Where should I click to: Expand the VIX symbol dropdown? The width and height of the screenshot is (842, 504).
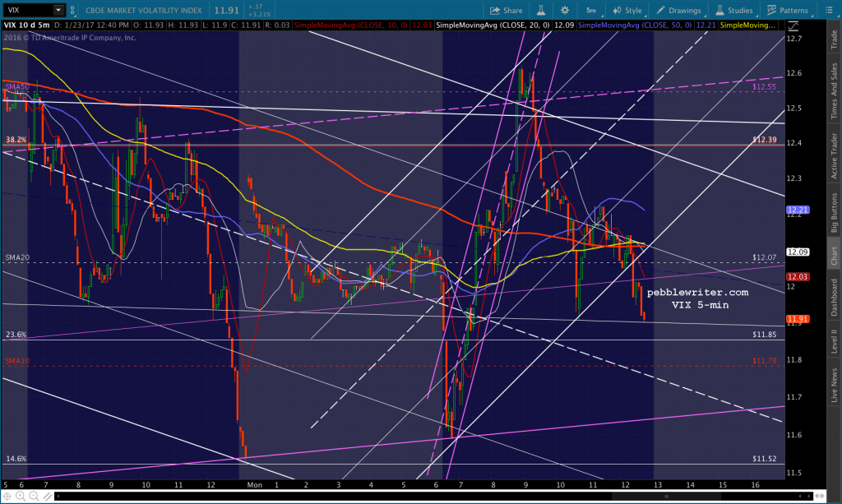click(x=58, y=10)
